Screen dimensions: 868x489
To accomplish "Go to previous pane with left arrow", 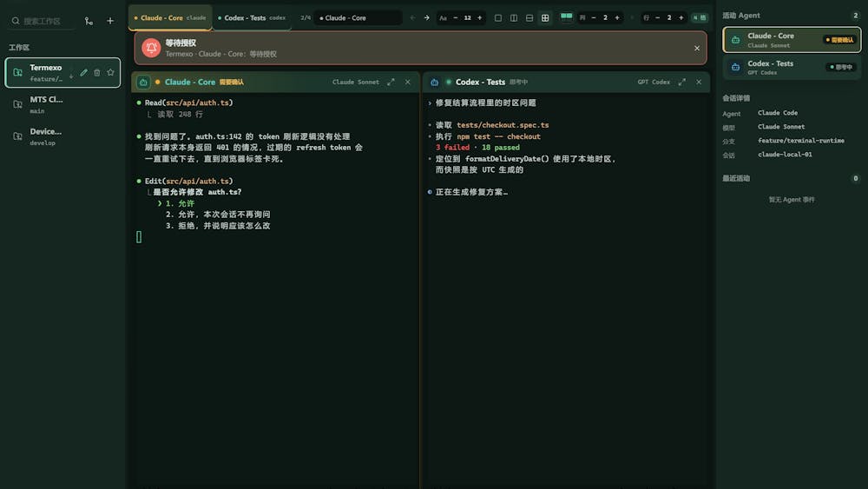I will point(412,17).
